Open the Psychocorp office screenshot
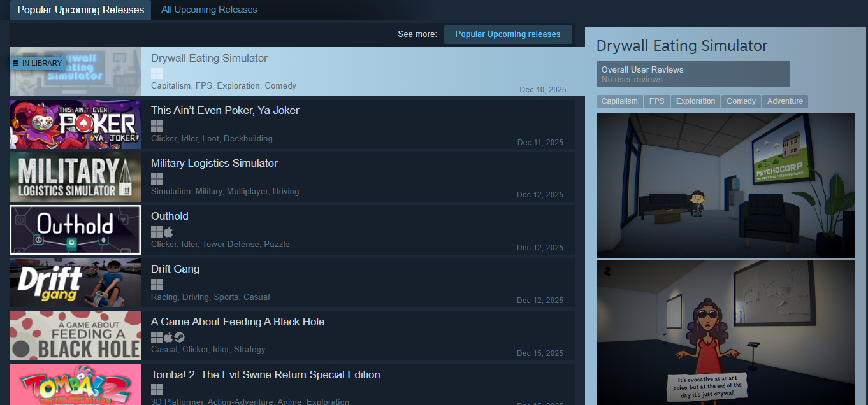Viewport: 868px width, 405px height. [x=725, y=185]
